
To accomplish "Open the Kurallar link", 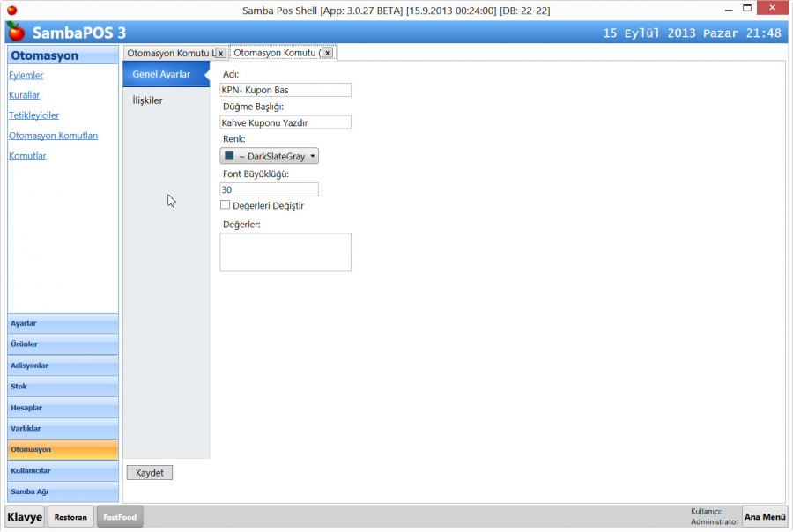I will click(x=24, y=95).
